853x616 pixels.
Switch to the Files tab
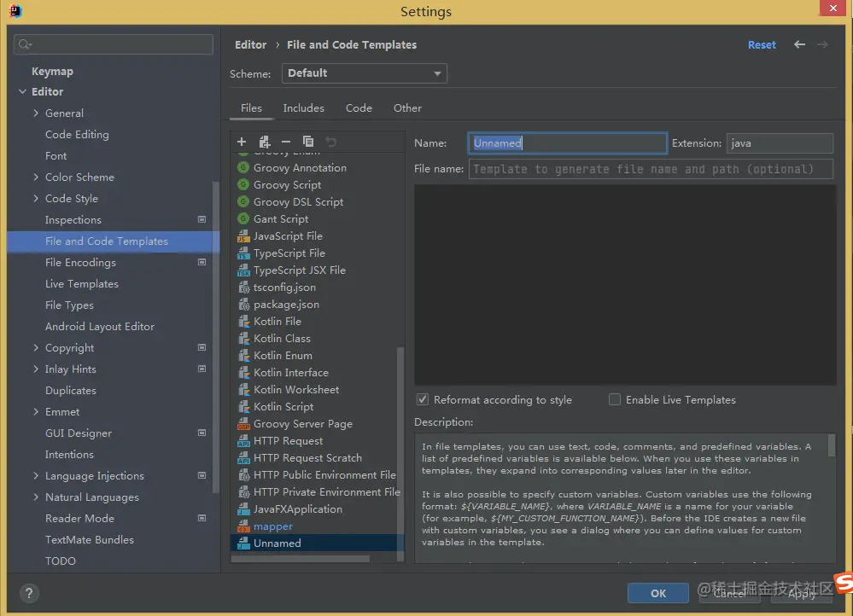point(251,108)
